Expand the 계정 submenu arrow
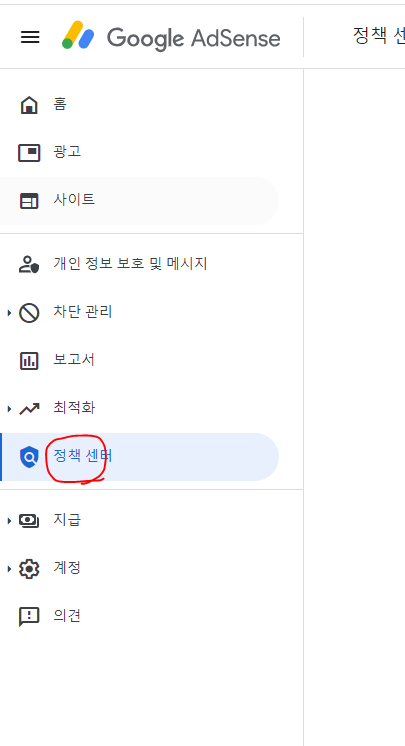Screen dimensions: 405x746 click(x=9, y=569)
